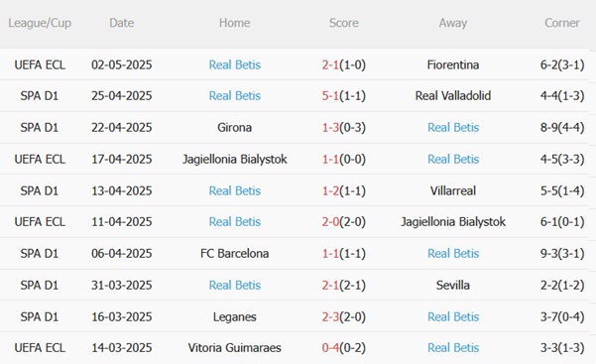This screenshot has height=364, width=596.
Task: Open Leganes home team entry
Action: pyautogui.click(x=234, y=316)
